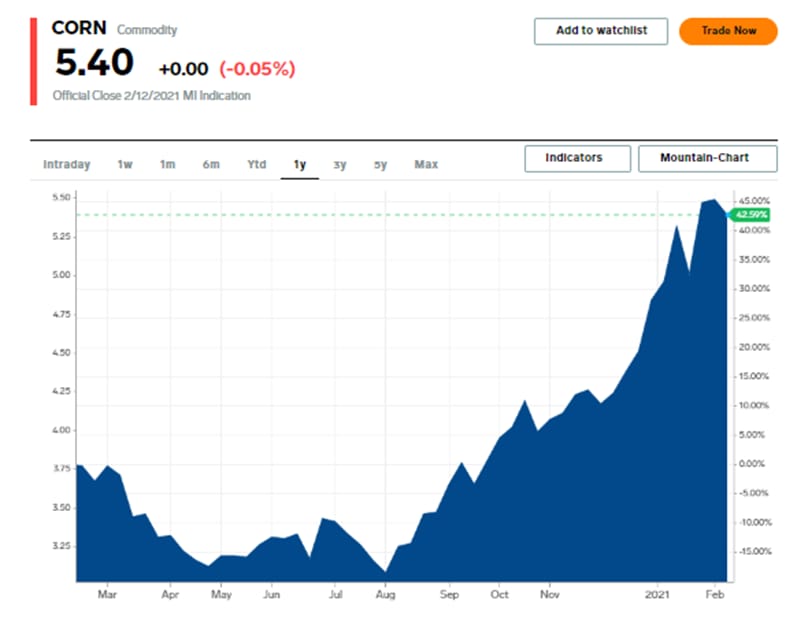Click the CORN symbol title
This screenshot has height=627, width=797.
[x=79, y=28]
